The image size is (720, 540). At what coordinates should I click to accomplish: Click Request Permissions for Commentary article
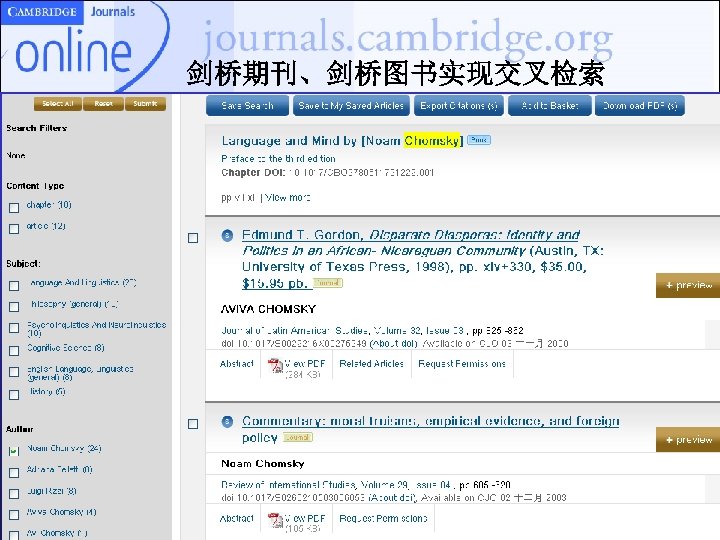(x=383, y=518)
